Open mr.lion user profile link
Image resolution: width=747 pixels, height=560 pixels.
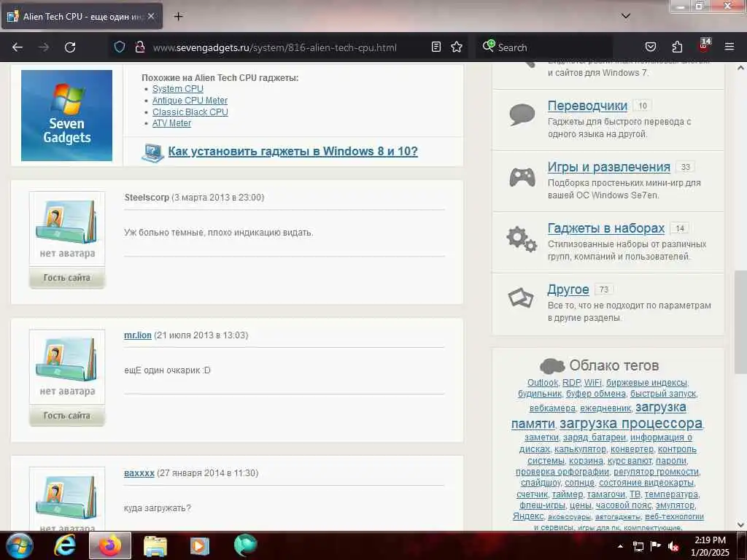[138, 335]
